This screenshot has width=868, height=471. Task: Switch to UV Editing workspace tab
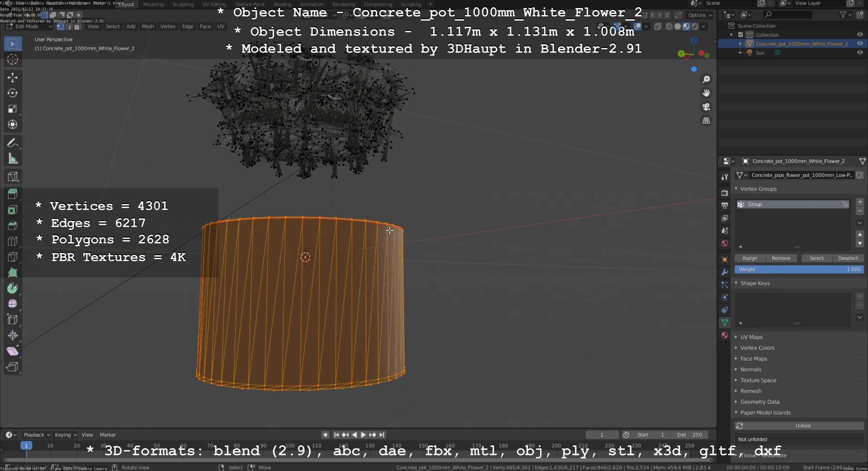click(214, 4)
